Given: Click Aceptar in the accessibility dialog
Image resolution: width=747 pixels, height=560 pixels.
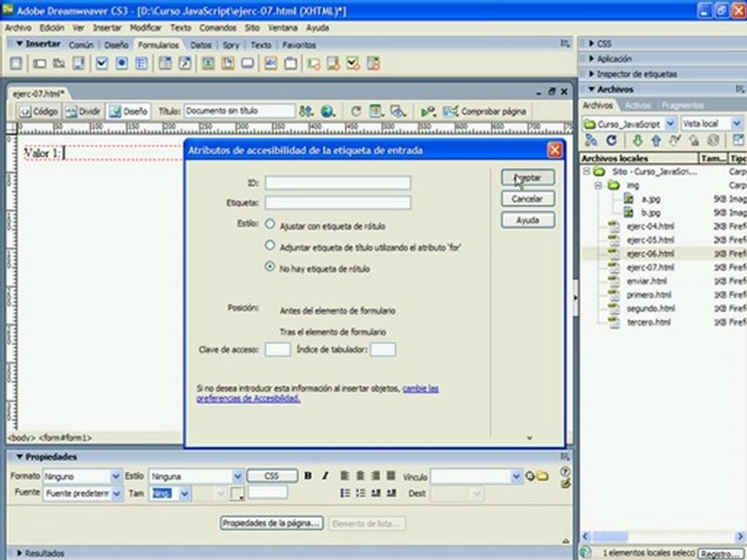Looking at the screenshot, I should (x=528, y=177).
